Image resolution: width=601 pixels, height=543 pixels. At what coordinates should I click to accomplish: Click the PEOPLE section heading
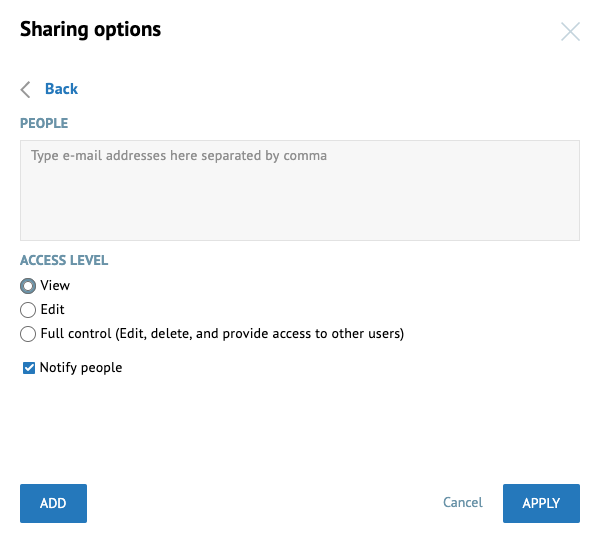pyautogui.click(x=44, y=123)
